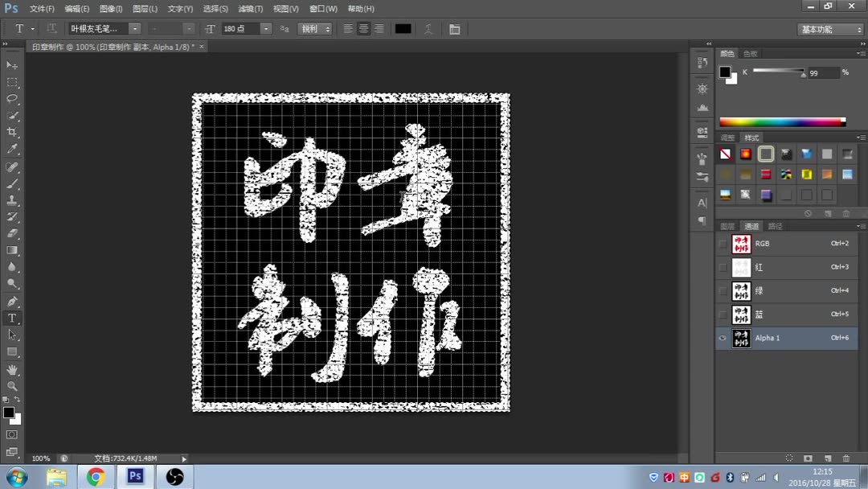Select the Move tool
This screenshot has width=868, height=489.
pos(12,67)
